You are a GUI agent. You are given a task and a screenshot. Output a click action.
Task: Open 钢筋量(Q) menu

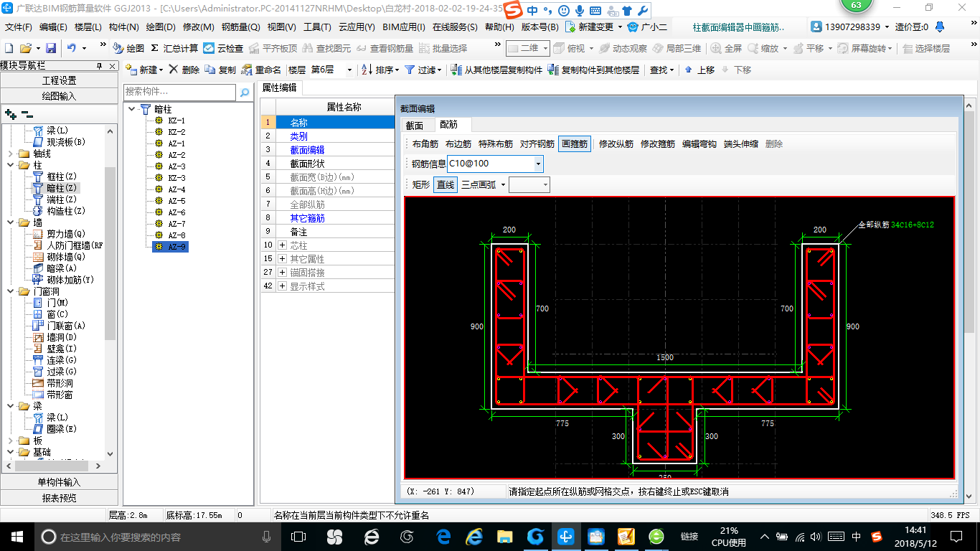[x=240, y=27]
